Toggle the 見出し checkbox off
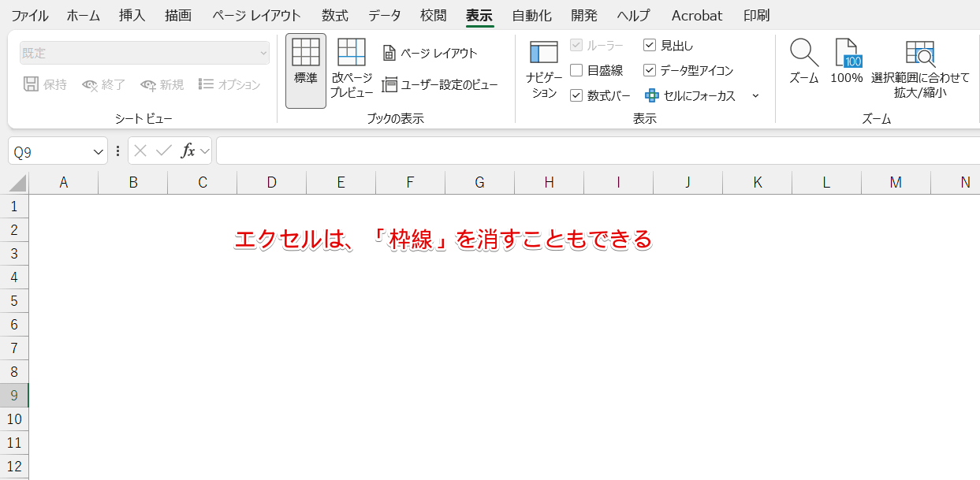The width and height of the screenshot is (980, 480). point(650,45)
